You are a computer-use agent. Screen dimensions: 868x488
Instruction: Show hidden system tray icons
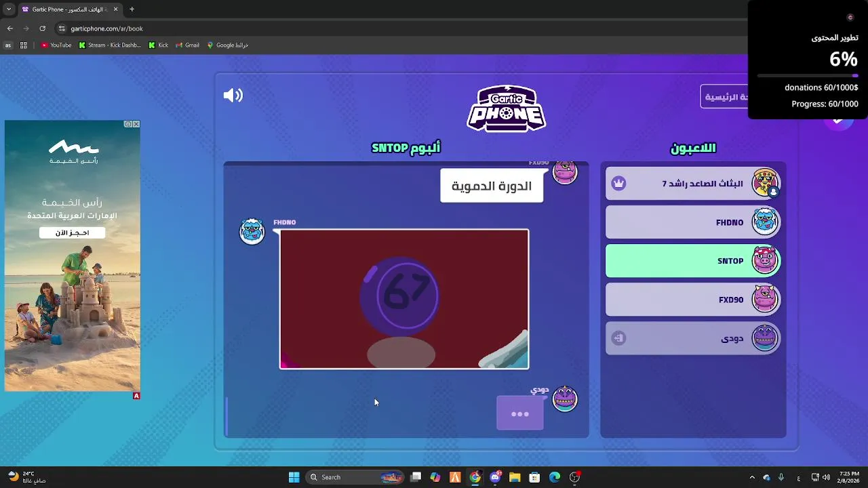tap(751, 477)
